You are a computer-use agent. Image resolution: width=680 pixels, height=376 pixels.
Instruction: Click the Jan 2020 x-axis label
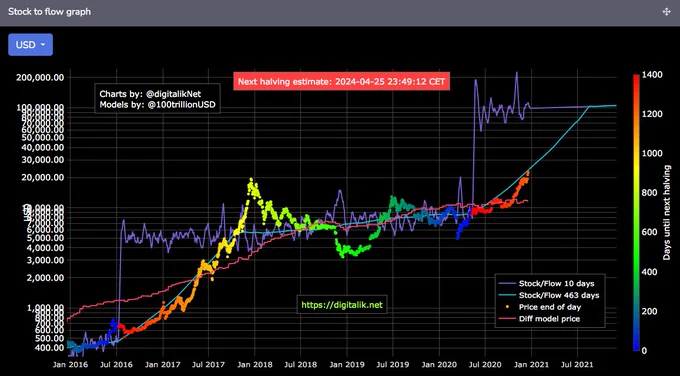(439, 365)
